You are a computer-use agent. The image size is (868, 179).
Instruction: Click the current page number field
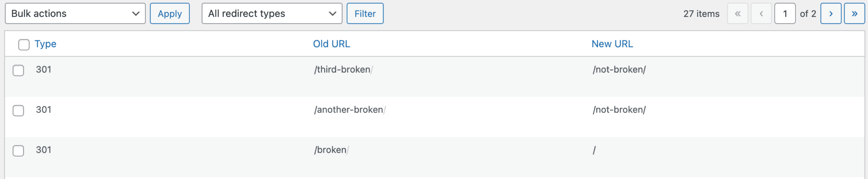point(785,14)
